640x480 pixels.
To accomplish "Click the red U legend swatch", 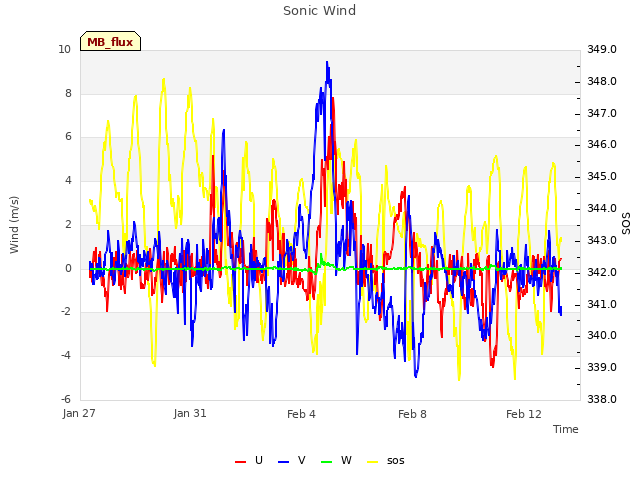I will [240, 462].
